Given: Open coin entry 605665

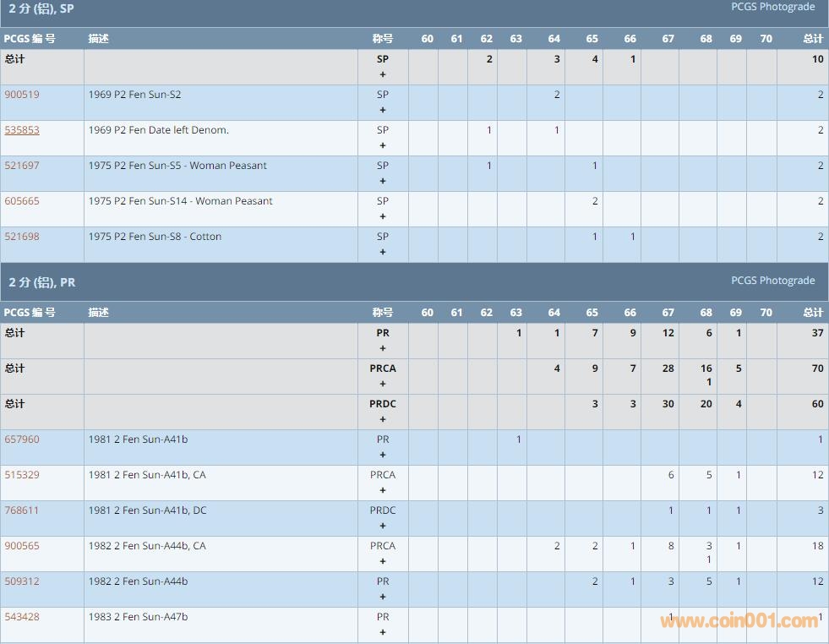Looking at the screenshot, I should (22, 201).
